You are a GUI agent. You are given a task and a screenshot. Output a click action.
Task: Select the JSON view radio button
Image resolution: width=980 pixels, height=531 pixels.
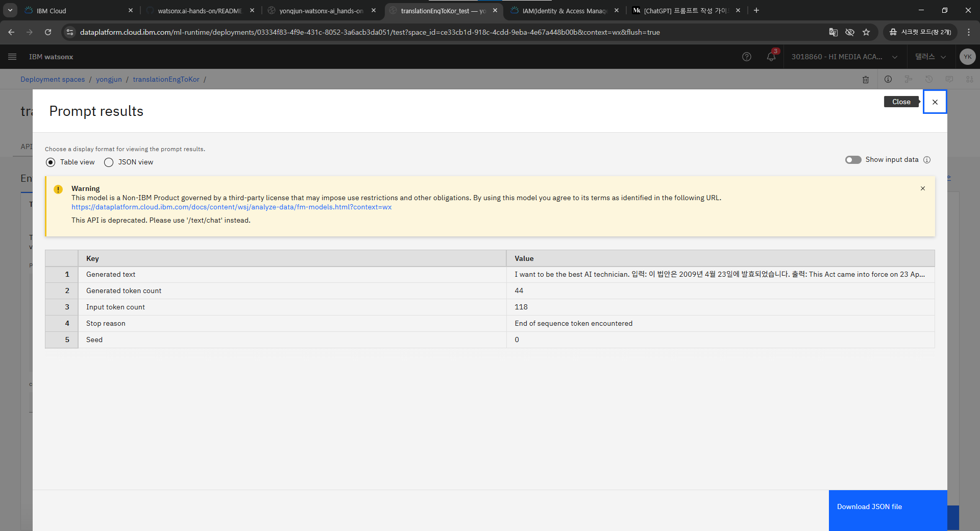[x=109, y=162]
